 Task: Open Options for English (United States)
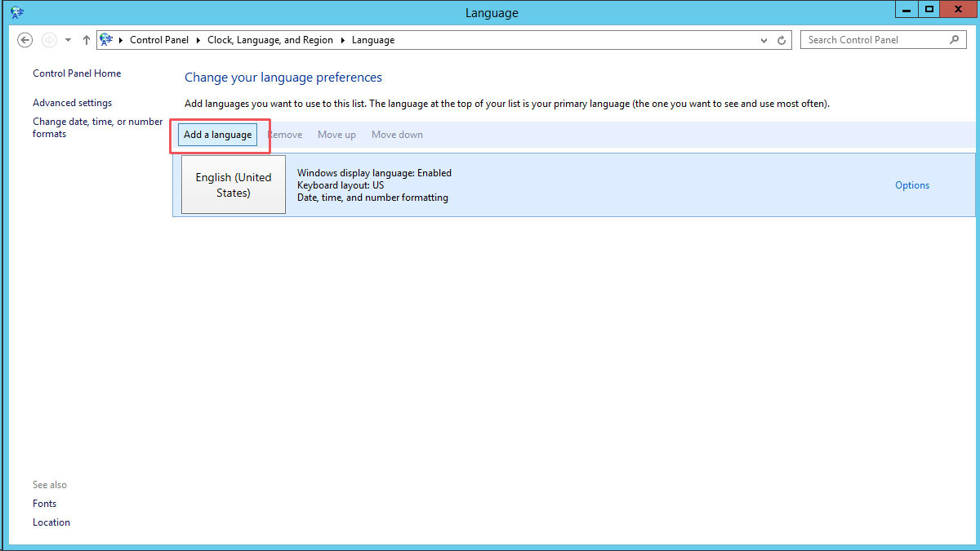(x=912, y=185)
